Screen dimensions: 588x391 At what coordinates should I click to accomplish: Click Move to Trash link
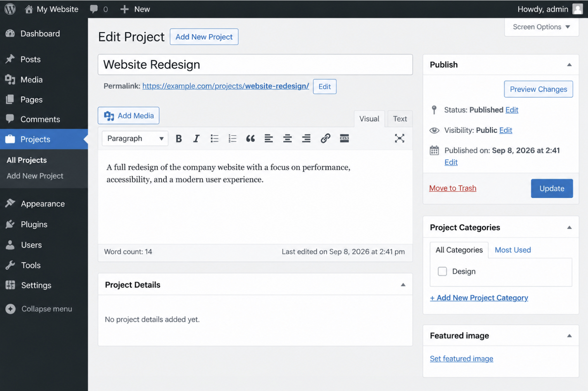tap(453, 188)
